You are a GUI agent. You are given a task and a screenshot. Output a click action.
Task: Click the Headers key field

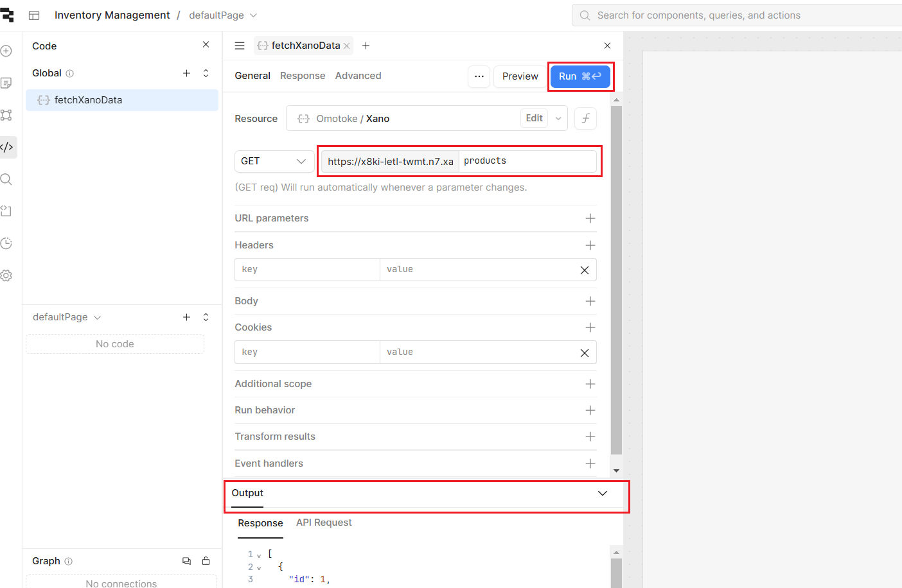tap(307, 270)
